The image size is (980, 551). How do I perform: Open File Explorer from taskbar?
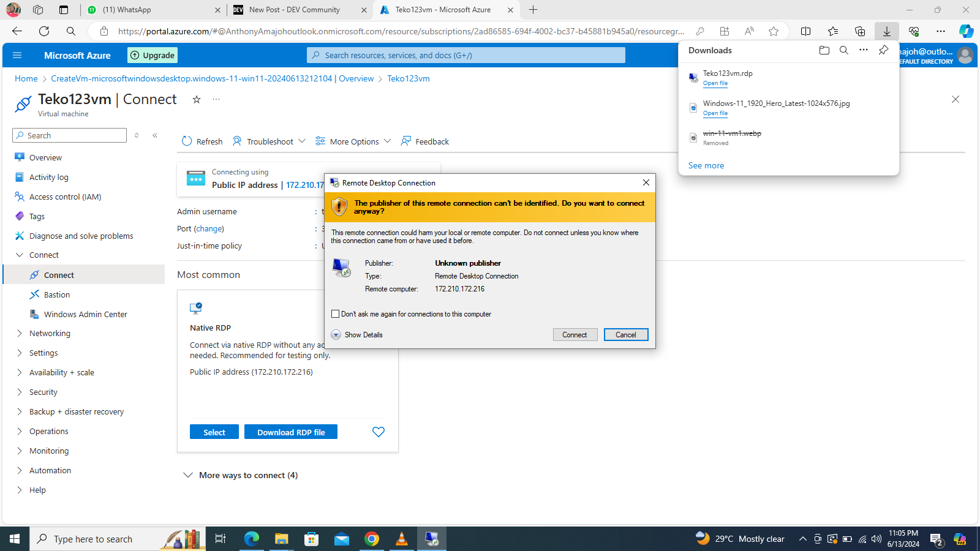(282, 539)
